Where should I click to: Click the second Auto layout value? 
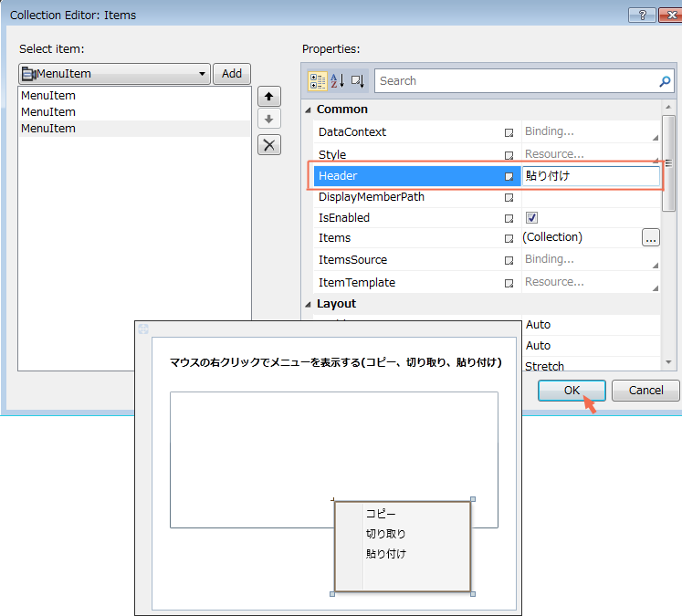(538, 346)
